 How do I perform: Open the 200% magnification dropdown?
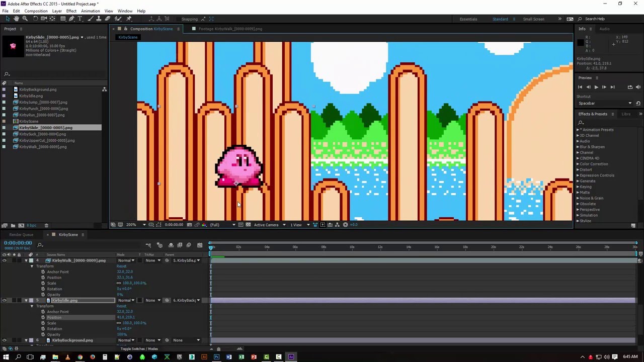pos(136,225)
